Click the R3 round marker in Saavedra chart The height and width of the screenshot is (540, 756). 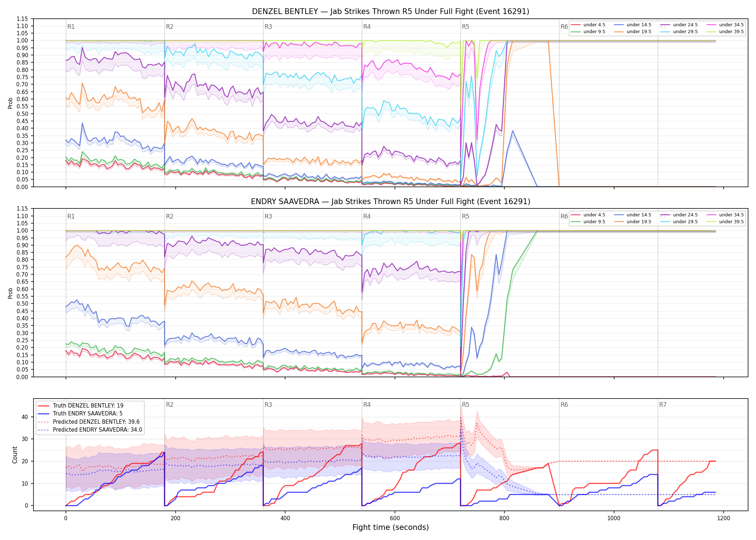(268, 216)
